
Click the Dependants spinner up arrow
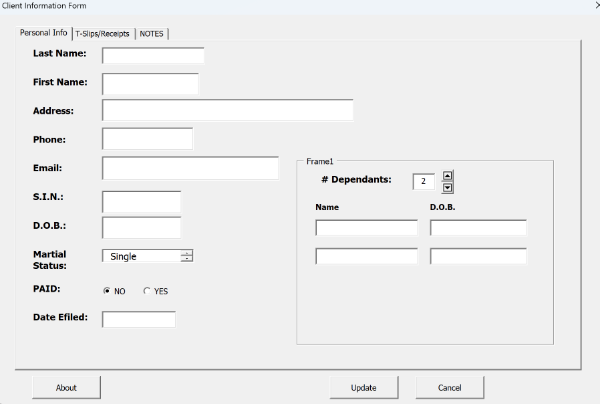448,175
